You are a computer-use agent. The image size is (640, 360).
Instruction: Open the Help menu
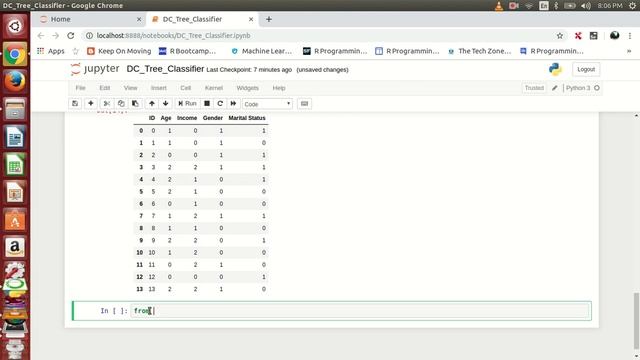coord(279,88)
